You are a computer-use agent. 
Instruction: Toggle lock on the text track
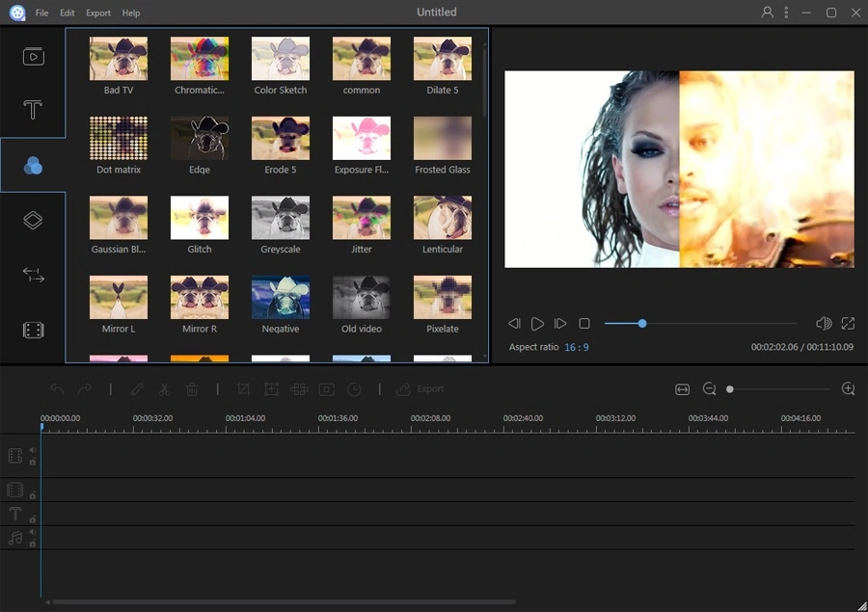tap(32, 519)
